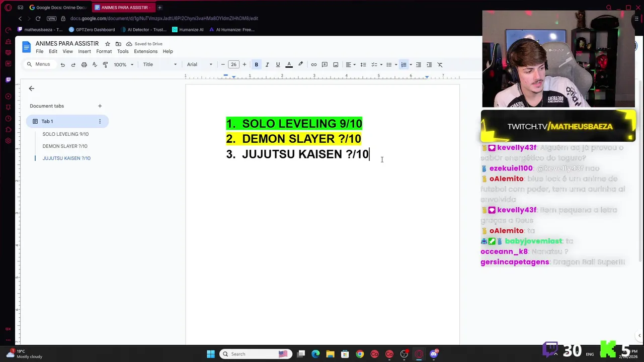
Task: Jump to DEMON SLAYER ?/10 outline heading
Action: [65, 146]
